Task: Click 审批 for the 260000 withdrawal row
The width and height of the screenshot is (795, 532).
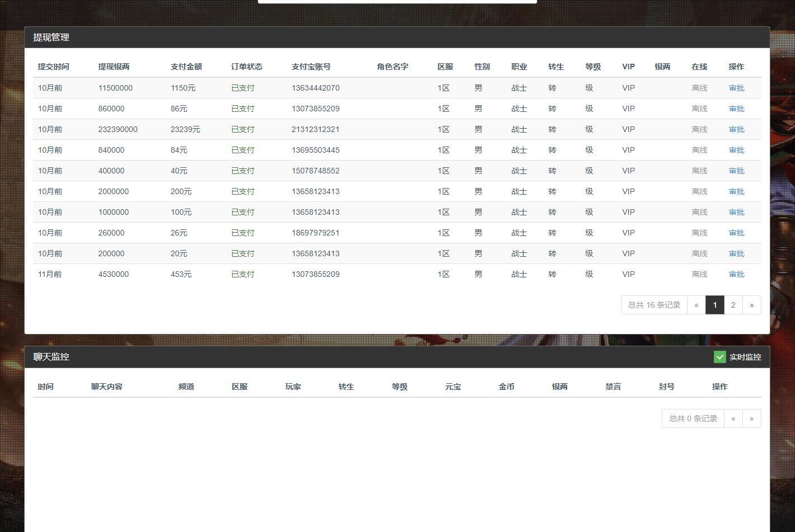Action: coord(736,233)
